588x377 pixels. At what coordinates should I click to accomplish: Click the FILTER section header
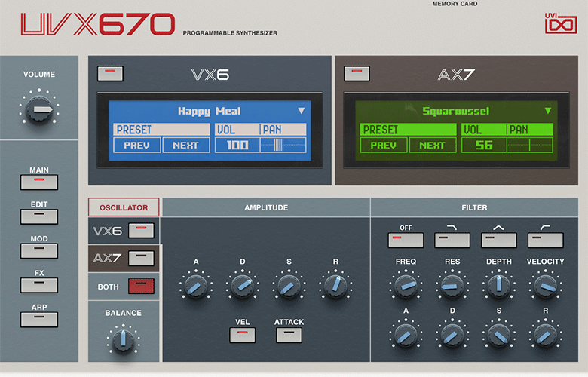click(474, 207)
